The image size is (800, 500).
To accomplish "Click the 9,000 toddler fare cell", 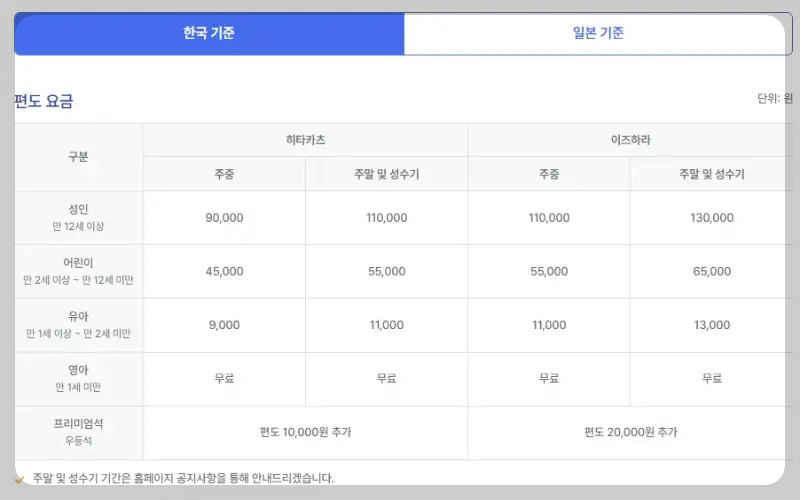I will point(224,325).
